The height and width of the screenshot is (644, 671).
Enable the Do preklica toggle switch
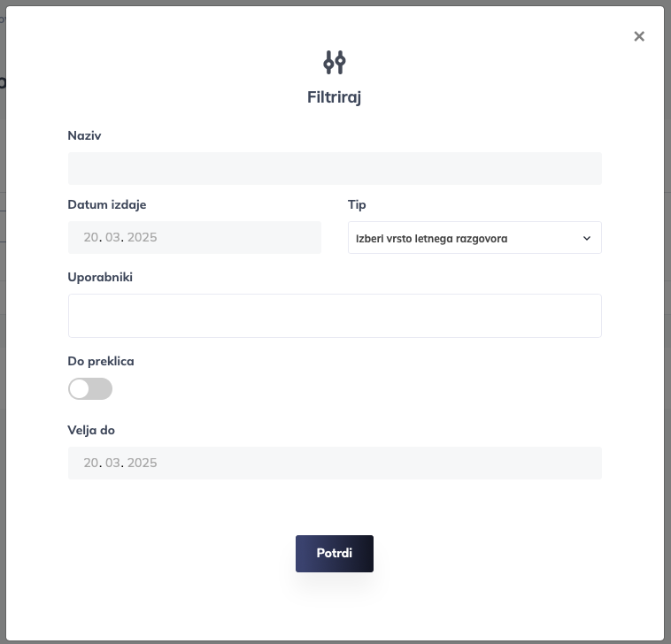[x=90, y=388]
